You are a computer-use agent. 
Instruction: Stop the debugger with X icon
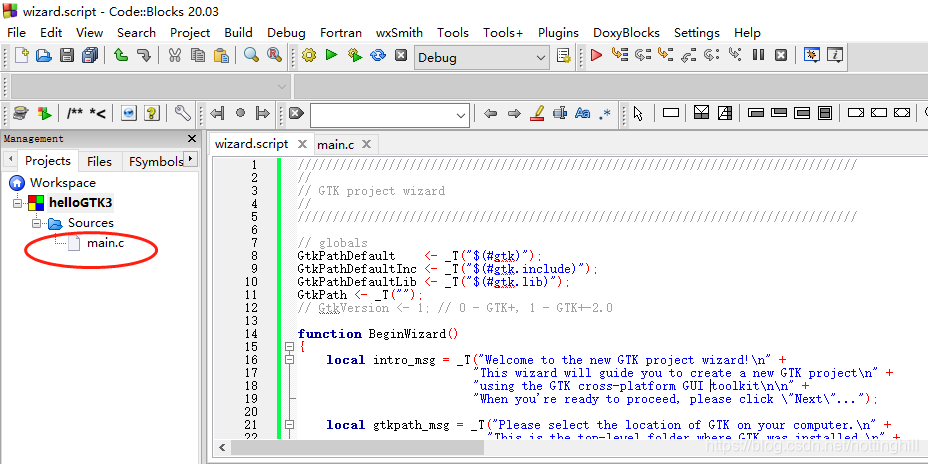coord(781,56)
